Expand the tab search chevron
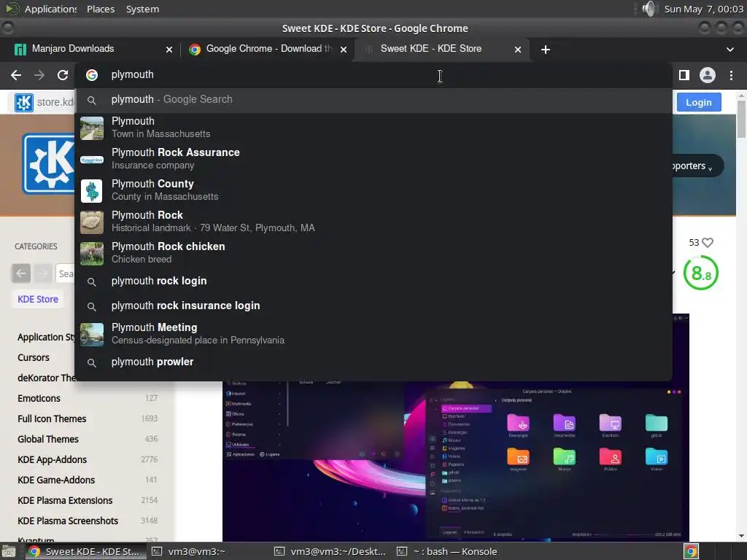This screenshot has width=747, height=560. coord(729,50)
